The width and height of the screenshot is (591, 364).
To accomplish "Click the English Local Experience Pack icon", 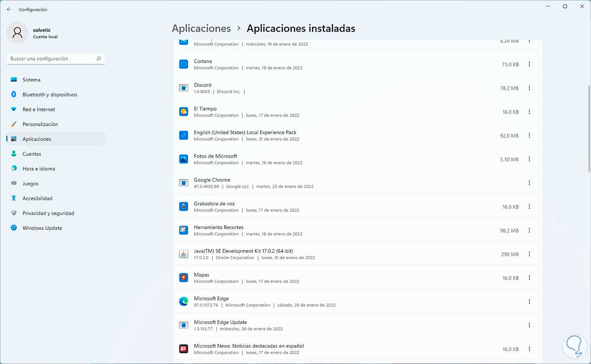I will point(184,135).
